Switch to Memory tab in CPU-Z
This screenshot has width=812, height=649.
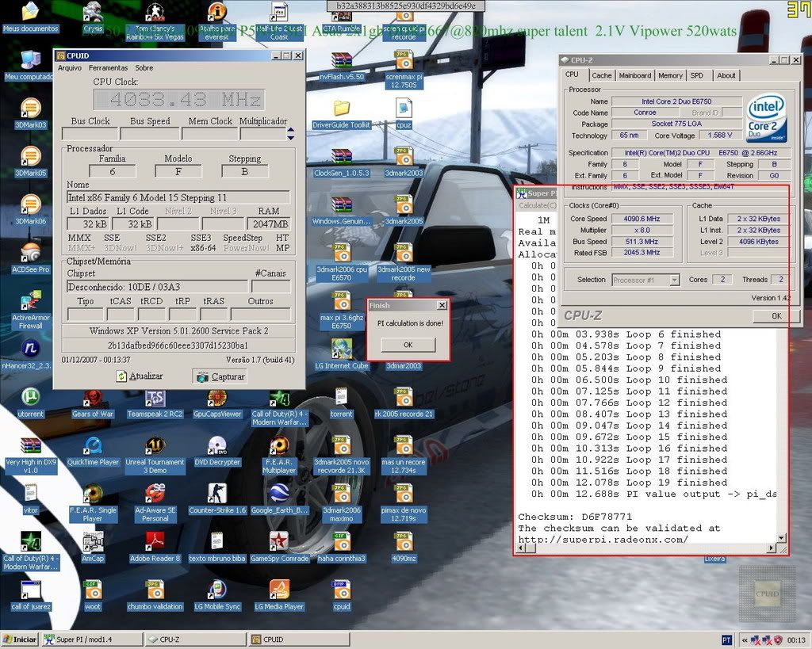(x=670, y=75)
